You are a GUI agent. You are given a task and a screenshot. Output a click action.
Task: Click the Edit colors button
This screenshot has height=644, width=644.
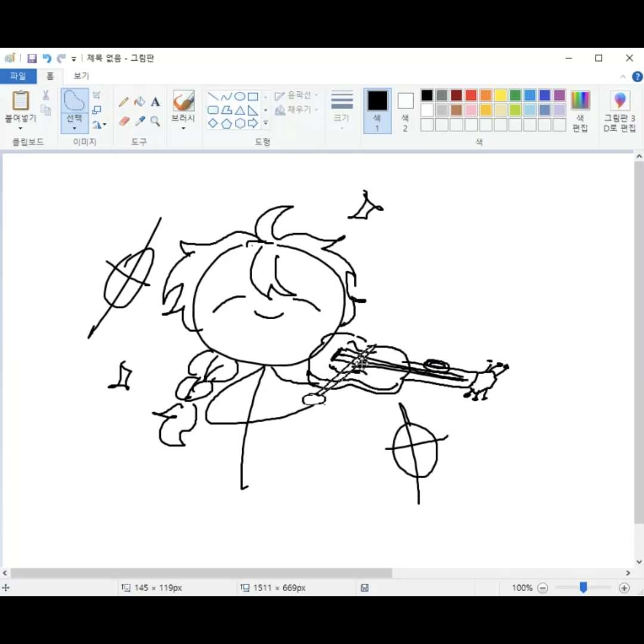[580, 110]
